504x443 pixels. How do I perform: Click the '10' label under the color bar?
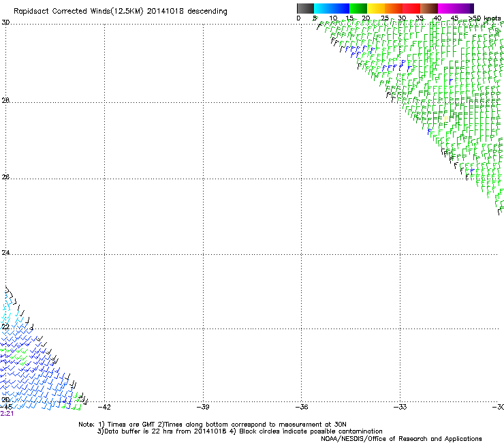click(x=333, y=18)
